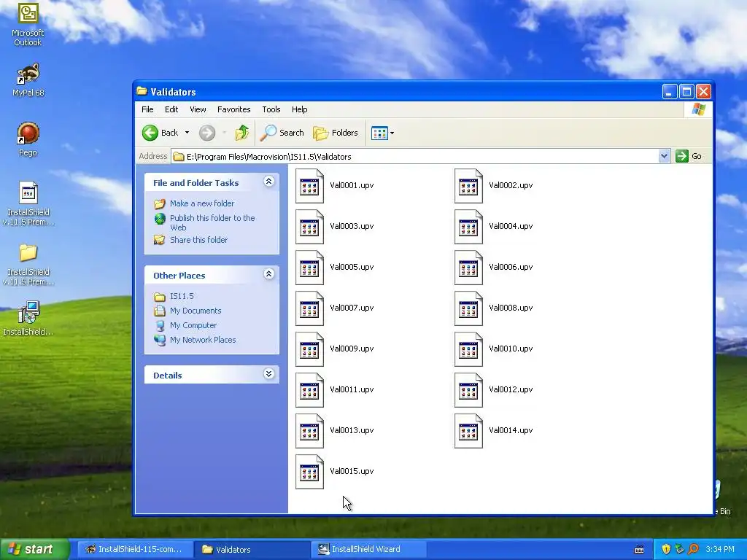Click the green Back arrow button

150,133
